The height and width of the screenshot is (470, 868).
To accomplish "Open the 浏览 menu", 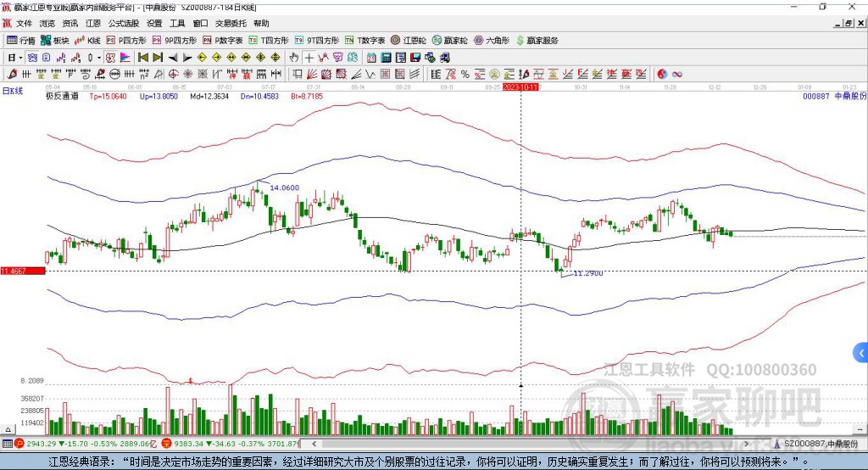I will coord(47,23).
